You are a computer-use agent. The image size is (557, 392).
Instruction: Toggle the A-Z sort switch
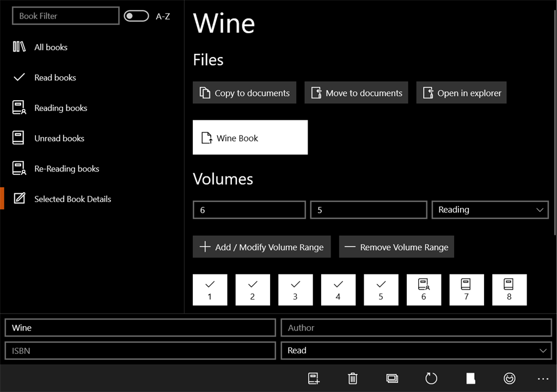[x=137, y=16]
